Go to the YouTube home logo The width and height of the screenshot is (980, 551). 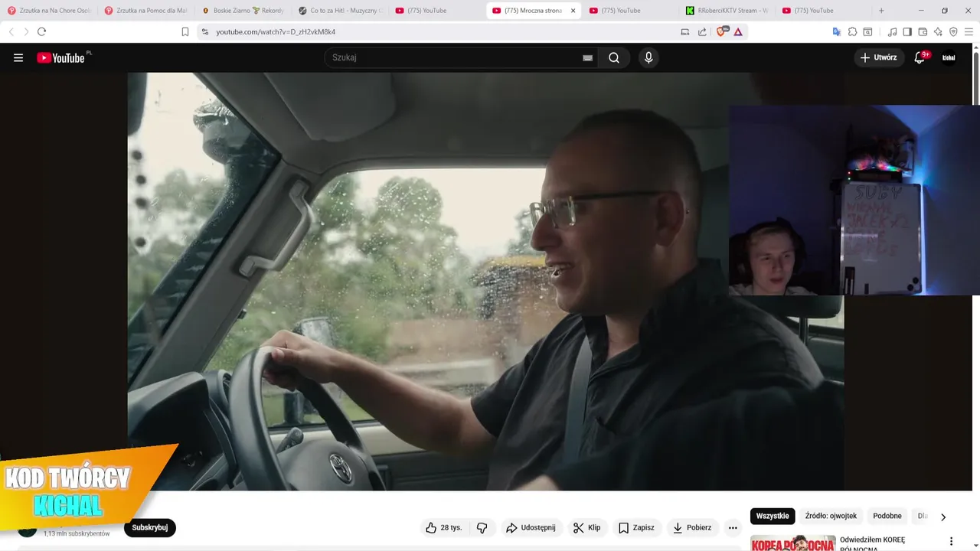tap(63, 57)
